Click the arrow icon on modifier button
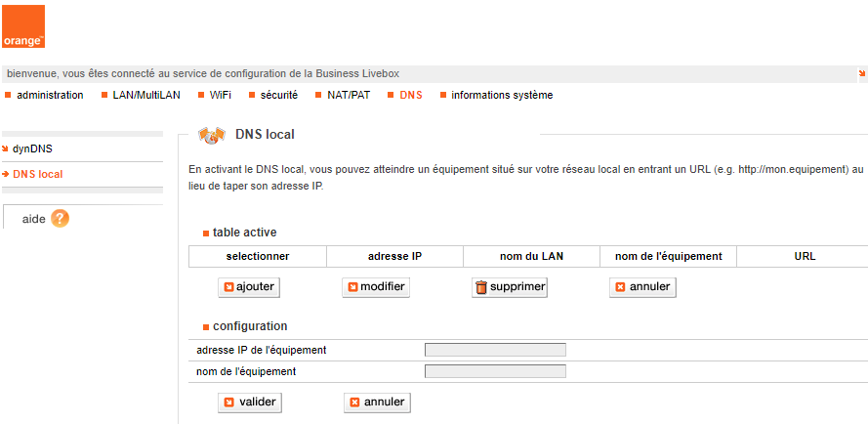868x424 pixels. (x=352, y=287)
